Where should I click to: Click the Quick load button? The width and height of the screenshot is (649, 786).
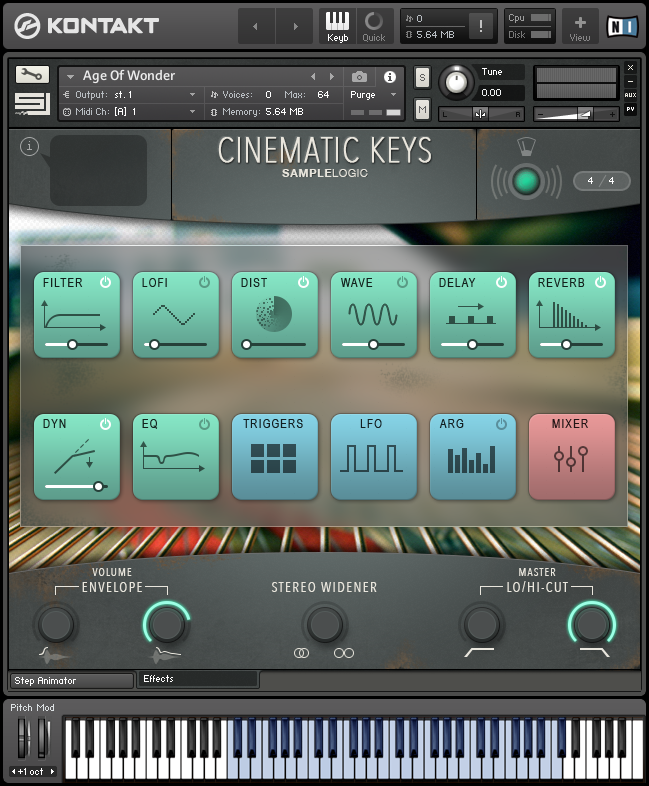[374, 26]
